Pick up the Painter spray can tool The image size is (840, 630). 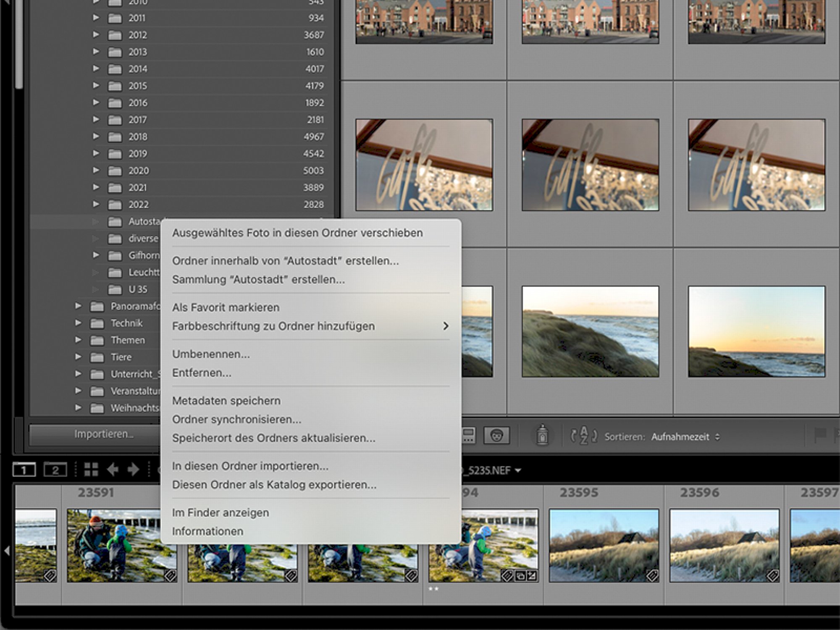(542, 435)
